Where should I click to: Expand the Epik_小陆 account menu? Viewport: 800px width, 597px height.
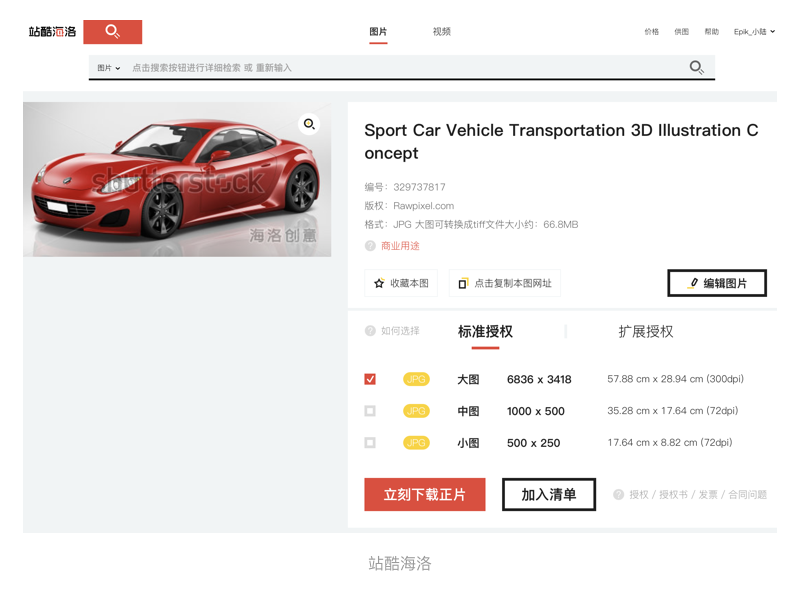pos(754,32)
